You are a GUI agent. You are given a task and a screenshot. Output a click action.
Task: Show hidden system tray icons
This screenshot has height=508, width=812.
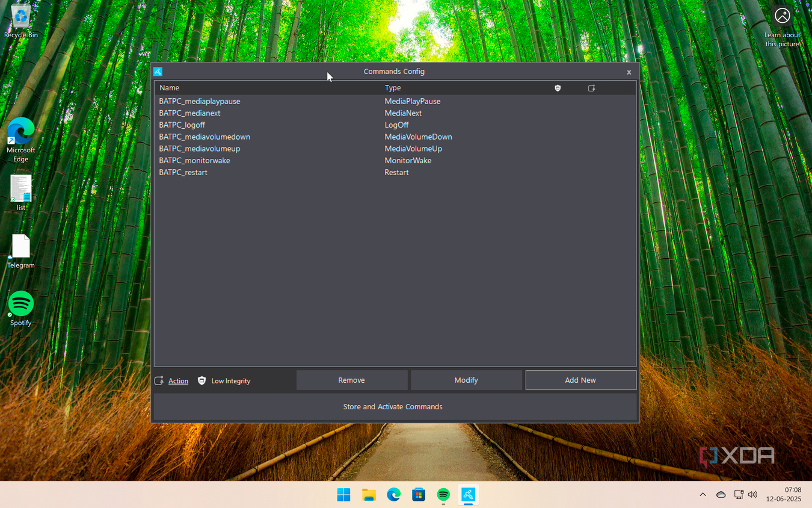(703, 495)
